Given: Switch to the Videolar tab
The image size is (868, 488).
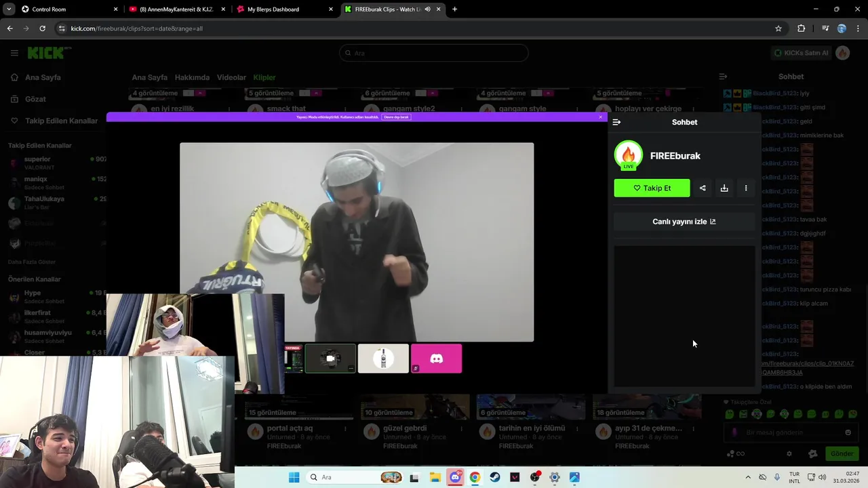Looking at the screenshot, I should 231,77.
